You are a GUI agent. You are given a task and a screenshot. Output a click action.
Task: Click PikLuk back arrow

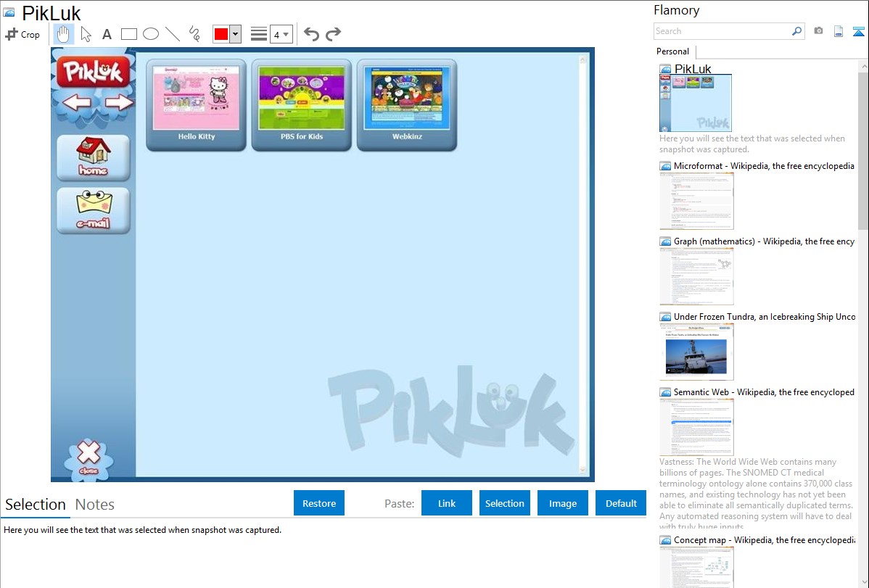pos(76,102)
